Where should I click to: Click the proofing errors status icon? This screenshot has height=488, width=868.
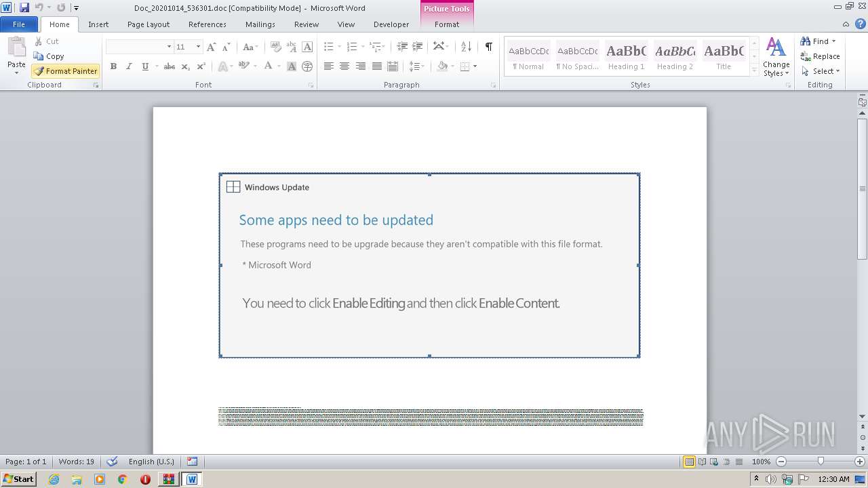point(112,462)
